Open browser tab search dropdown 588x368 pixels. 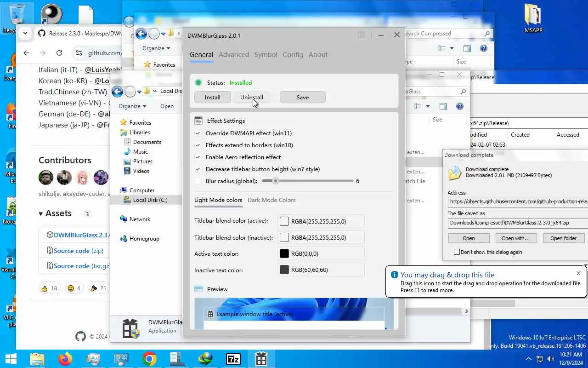click(x=25, y=33)
